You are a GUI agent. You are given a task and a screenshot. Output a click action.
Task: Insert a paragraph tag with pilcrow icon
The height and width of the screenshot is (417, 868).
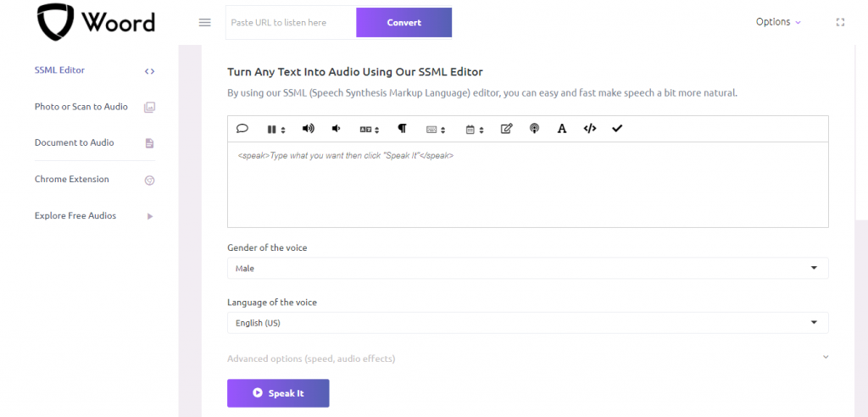(x=403, y=129)
